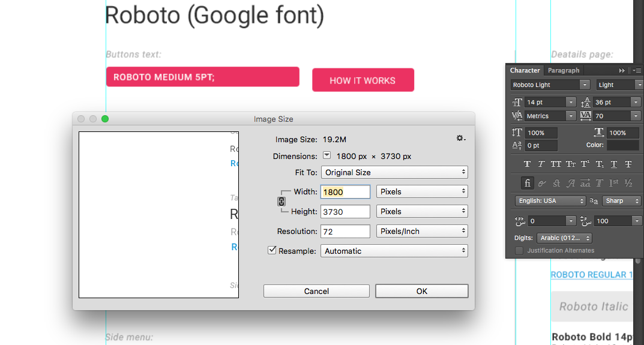Click the Resolution input field
Image resolution: width=644 pixels, height=345 pixels.
coord(346,231)
